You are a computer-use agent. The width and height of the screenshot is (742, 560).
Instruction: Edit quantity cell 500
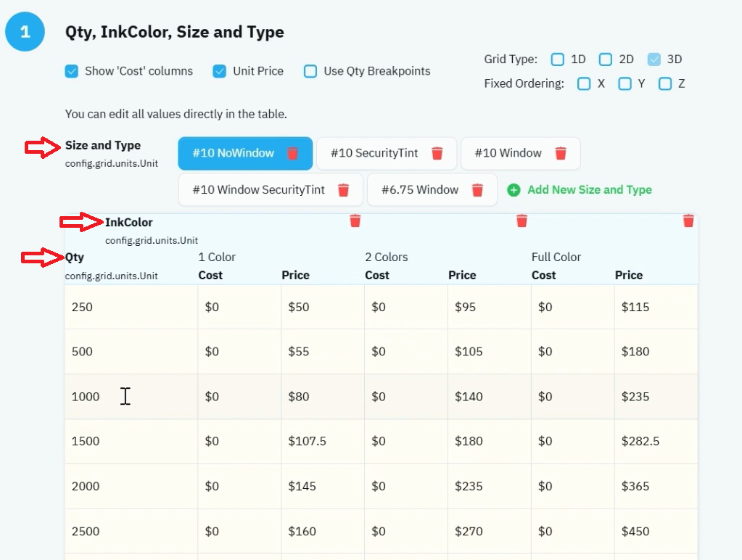pyautogui.click(x=131, y=352)
